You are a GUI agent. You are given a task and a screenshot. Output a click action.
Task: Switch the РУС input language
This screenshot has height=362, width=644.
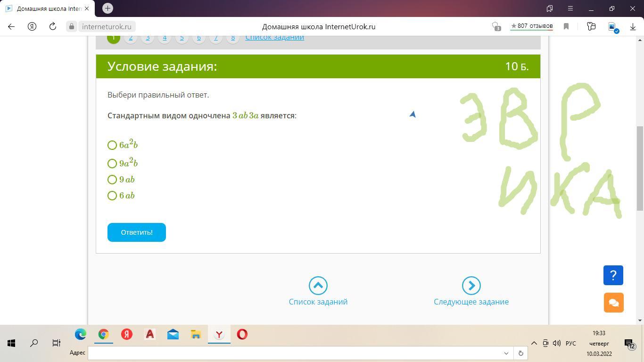coord(571,343)
